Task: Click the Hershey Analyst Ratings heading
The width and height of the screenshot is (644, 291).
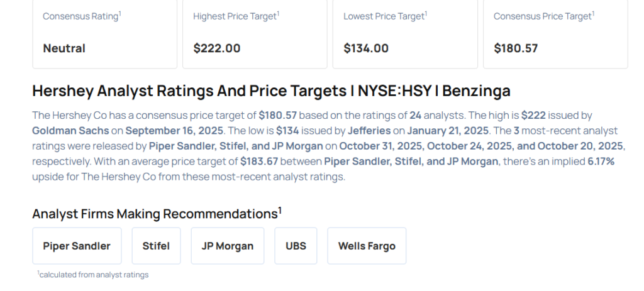Action: (x=271, y=91)
